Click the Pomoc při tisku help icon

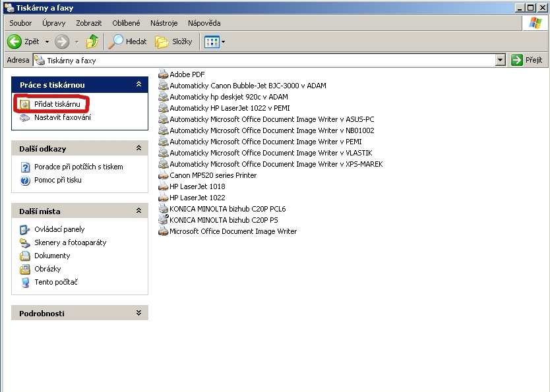(x=25, y=181)
